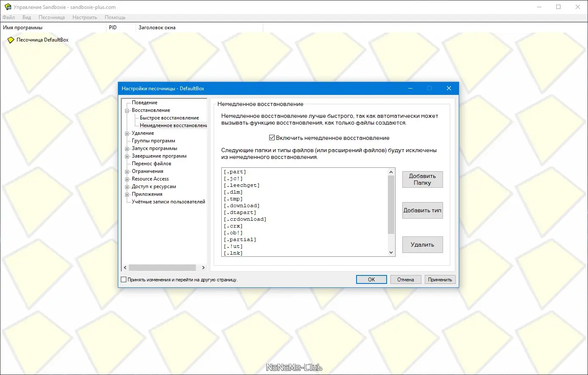The height and width of the screenshot is (375, 588).
Task: Expand the Приложения tree node
Action: tap(127, 194)
